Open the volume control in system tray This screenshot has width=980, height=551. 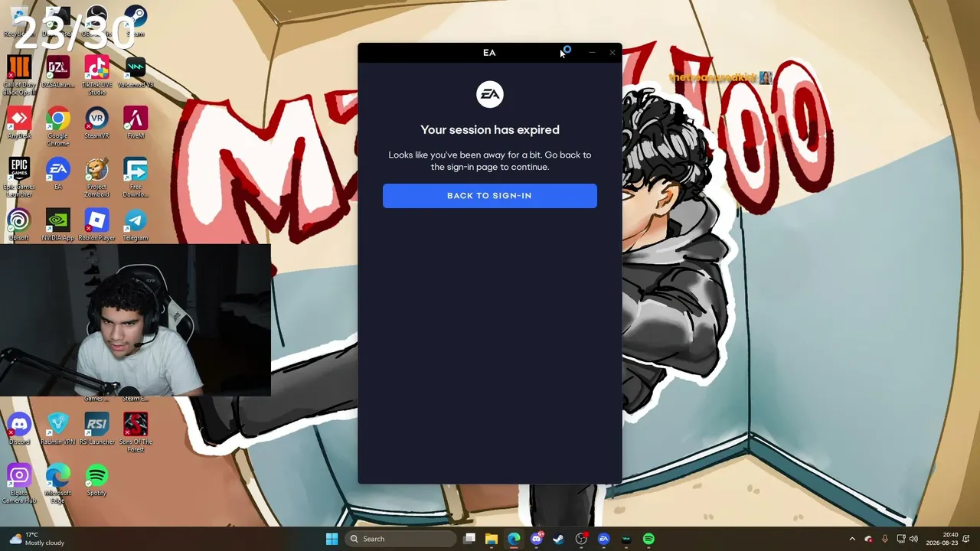tap(913, 539)
